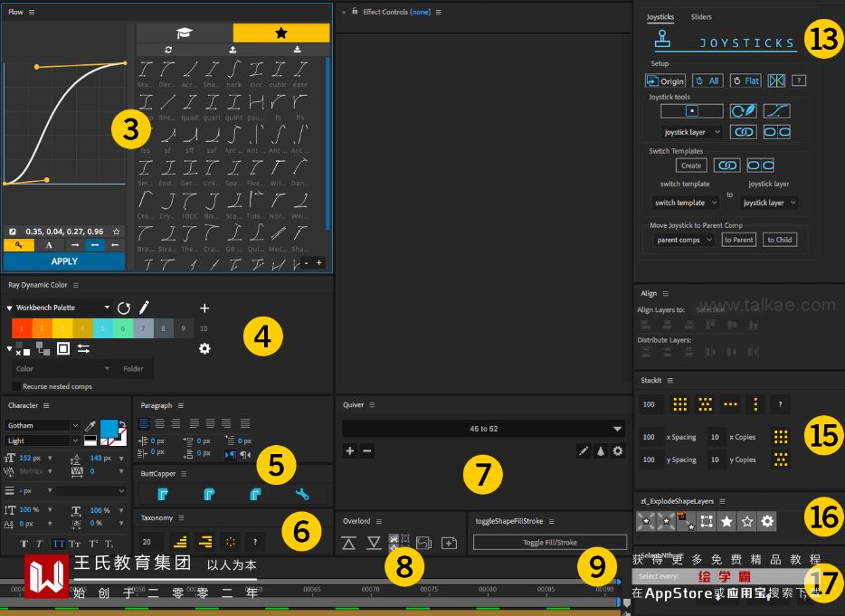Open the Color type dropdown
The width and height of the screenshot is (845, 616).
62,369
